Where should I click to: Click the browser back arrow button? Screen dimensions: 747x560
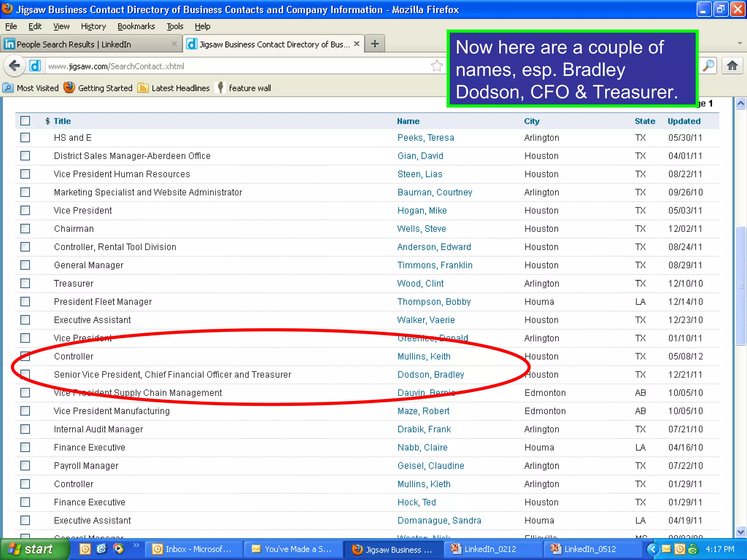click(x=15, y=66)
